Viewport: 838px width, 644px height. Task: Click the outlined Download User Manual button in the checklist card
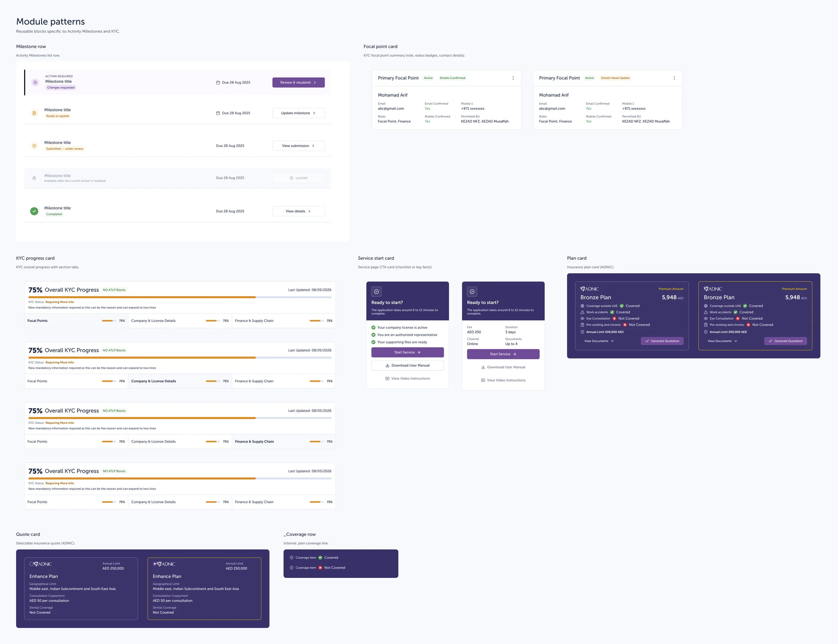pyautogui.click(x=407, y=365)
